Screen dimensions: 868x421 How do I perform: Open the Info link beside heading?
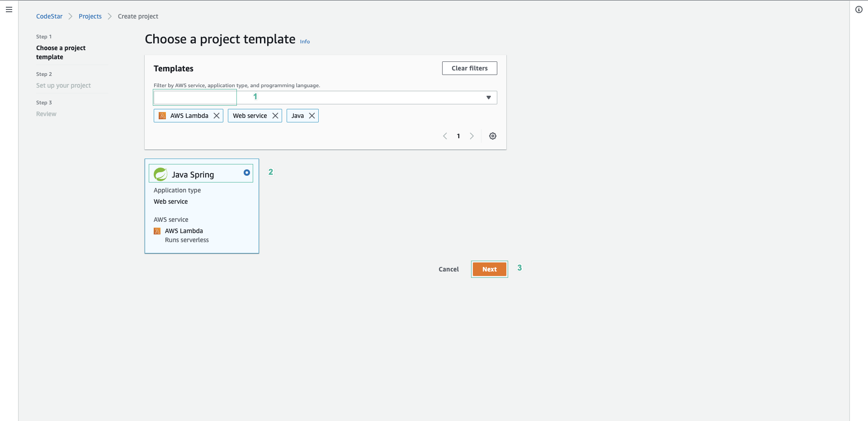(x=305, y=42)
